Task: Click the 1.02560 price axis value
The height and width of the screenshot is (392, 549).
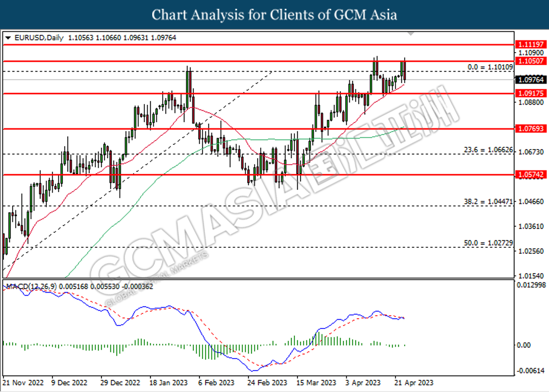Action: point(531,251)
